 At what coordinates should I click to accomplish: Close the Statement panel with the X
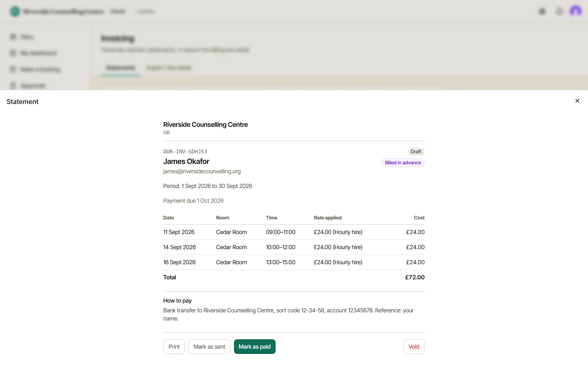pyautogui.click(x=577, y=101)
